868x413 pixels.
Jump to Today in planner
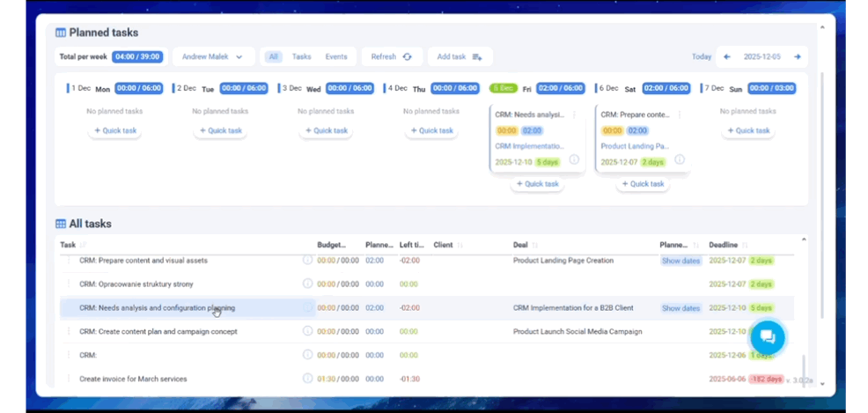click(701, 57)
